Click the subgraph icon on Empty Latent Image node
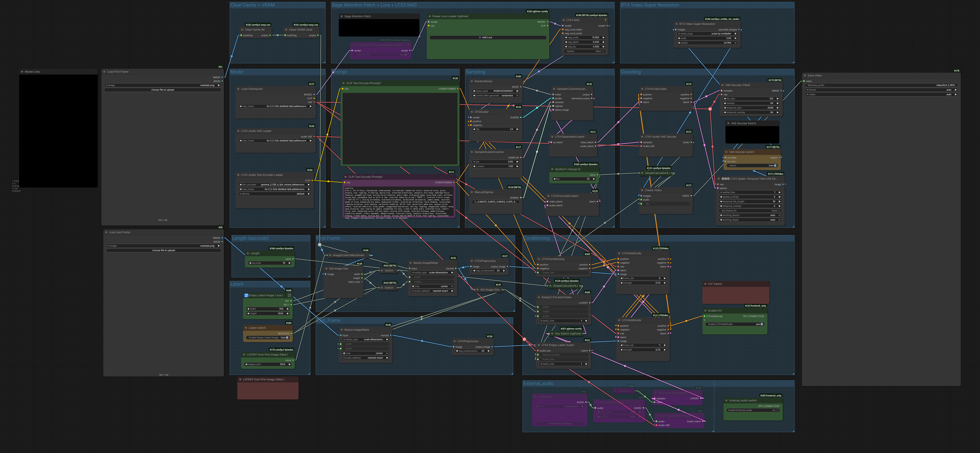 pos(246,295)
